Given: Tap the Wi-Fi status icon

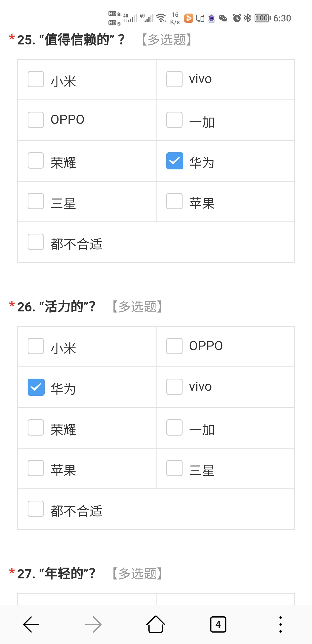Looking at the screenshot, I should point(162,18).
